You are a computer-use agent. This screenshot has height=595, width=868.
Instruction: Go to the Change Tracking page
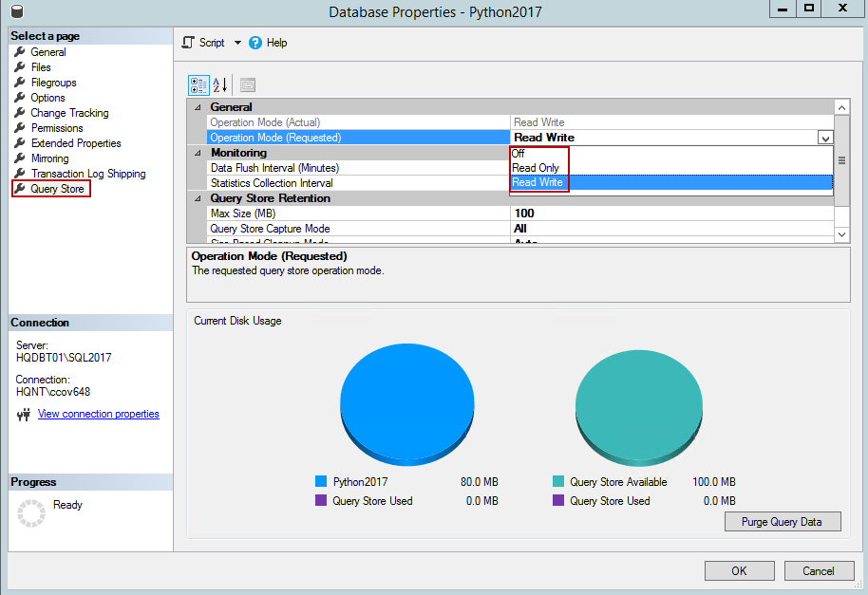click(x=69, y=113)
